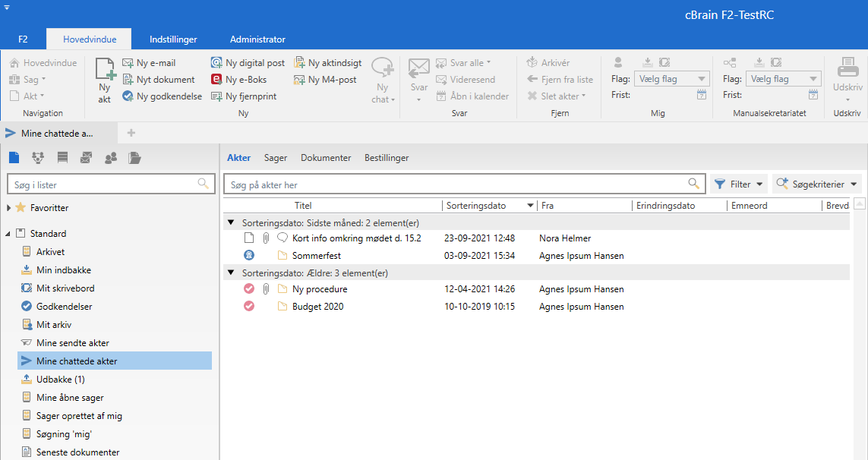
Task: Switch to the Dokumenter view tab
Action: [326, 158]
